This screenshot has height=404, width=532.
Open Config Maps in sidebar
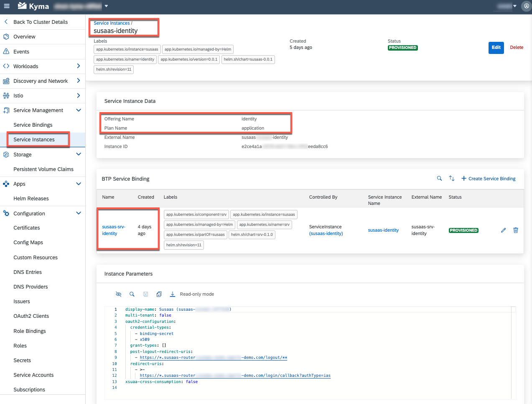28,243
